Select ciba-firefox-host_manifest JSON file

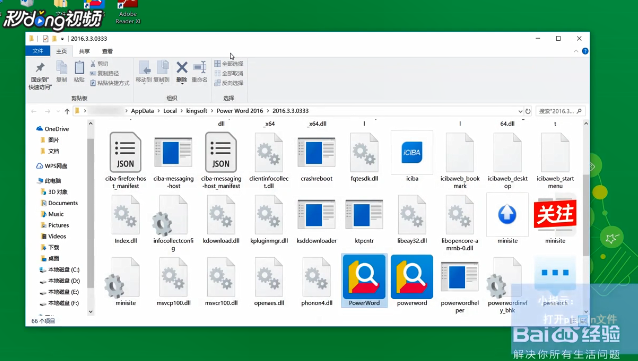pyautogui.click(x=125, y=160)
